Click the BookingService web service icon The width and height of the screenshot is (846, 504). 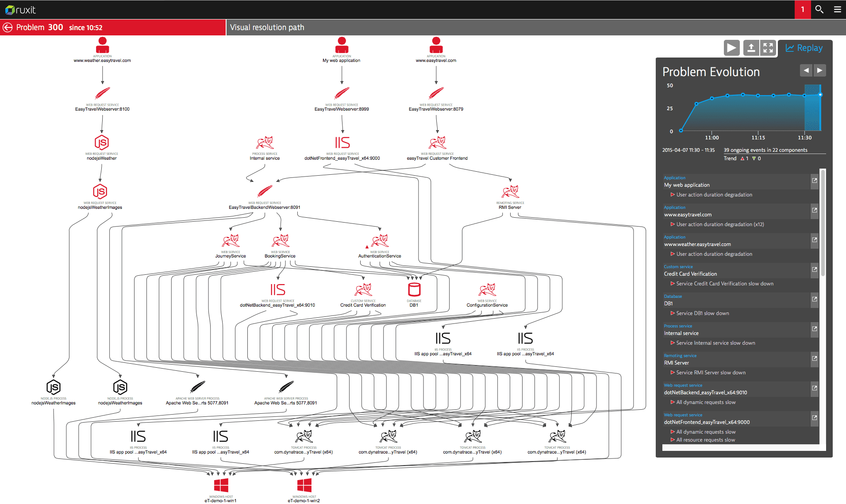280,241
